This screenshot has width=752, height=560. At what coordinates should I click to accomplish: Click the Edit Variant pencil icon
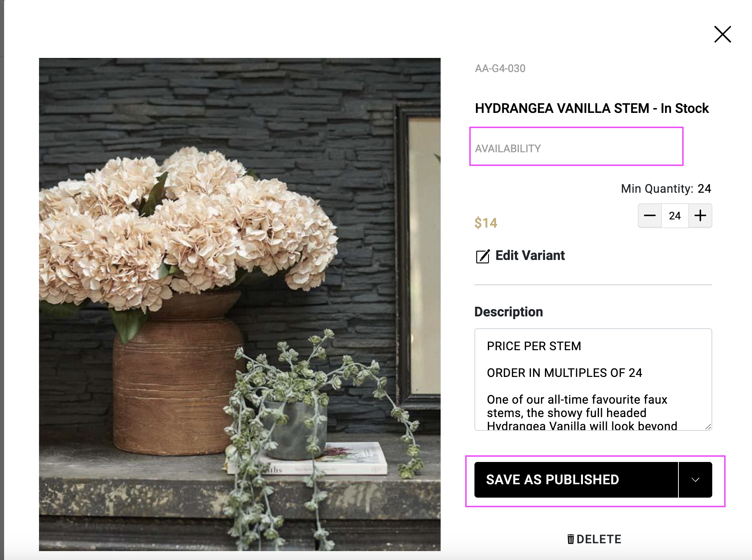[x=483, y=256]
